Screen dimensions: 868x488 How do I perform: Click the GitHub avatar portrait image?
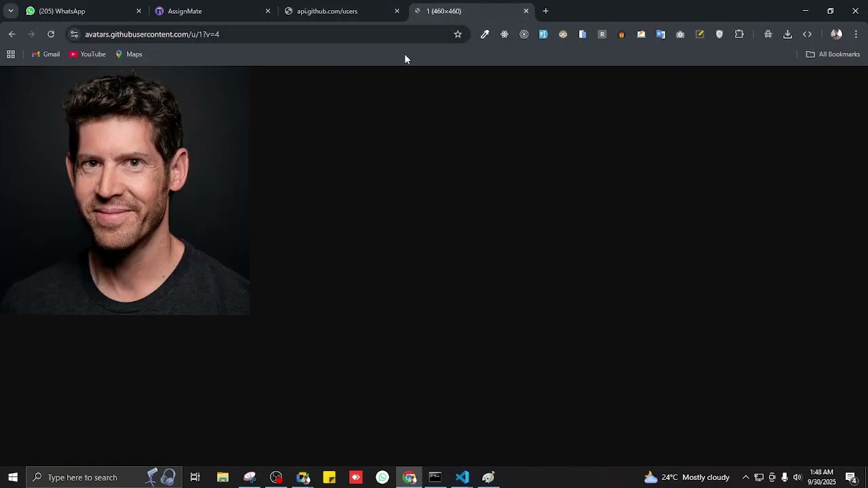coord(125,190)
